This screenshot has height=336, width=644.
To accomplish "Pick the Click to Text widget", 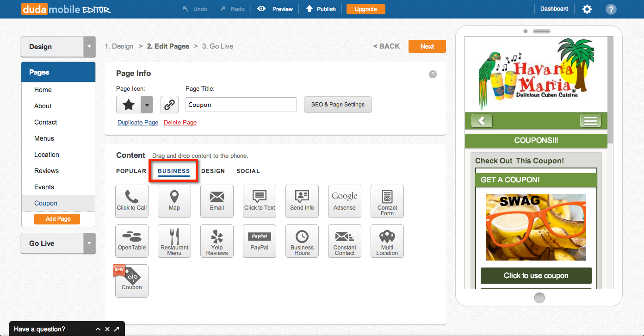I will coord(260,201).
